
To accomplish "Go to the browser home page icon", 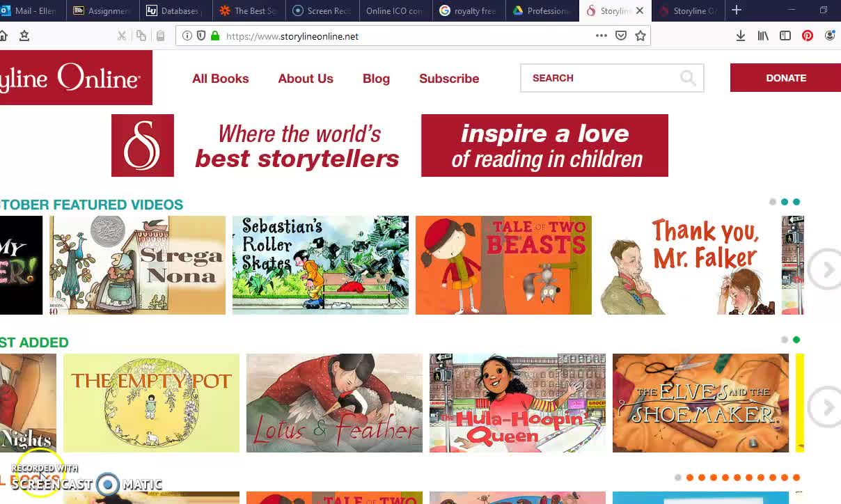I will [3, 36].
